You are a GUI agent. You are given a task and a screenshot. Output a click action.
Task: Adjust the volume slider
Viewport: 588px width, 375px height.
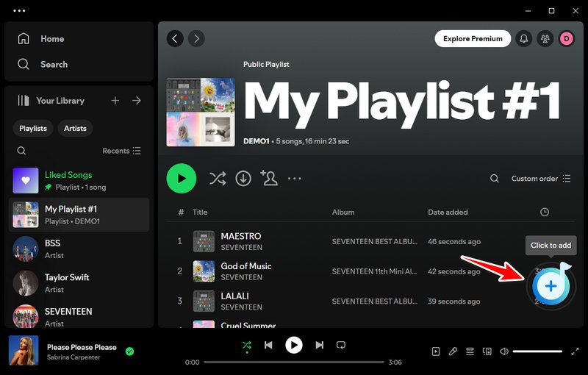537,351
